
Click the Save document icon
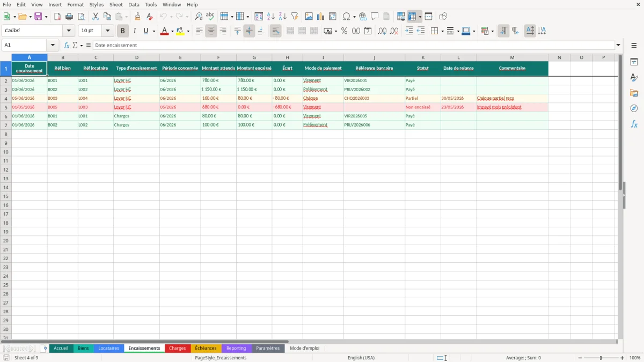click(x=38, y=17)
